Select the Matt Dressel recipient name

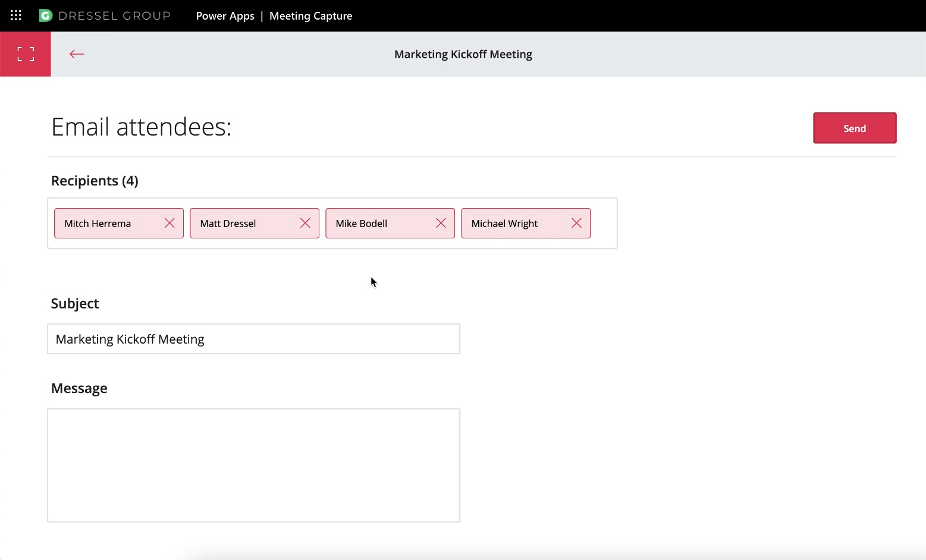pos(228,224)
